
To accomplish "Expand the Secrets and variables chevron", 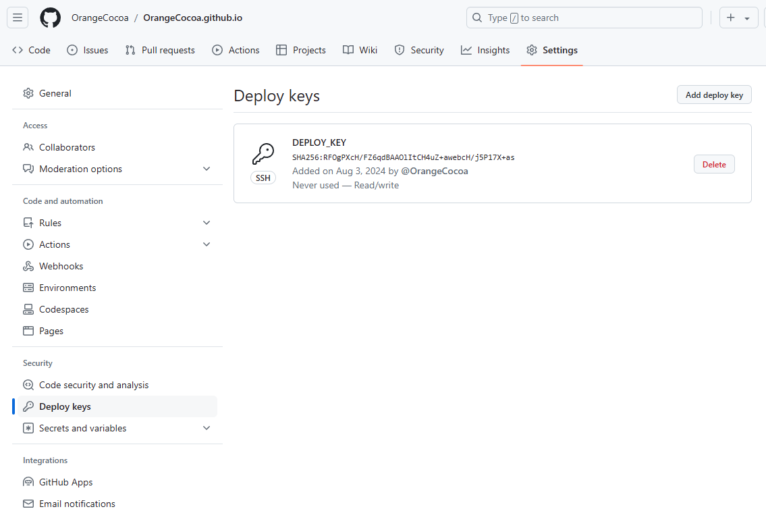I will tap(207, 428).
